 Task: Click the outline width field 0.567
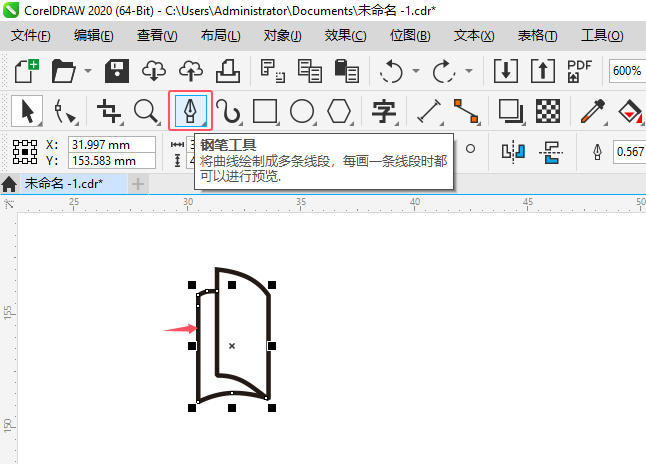click(630, 152)
